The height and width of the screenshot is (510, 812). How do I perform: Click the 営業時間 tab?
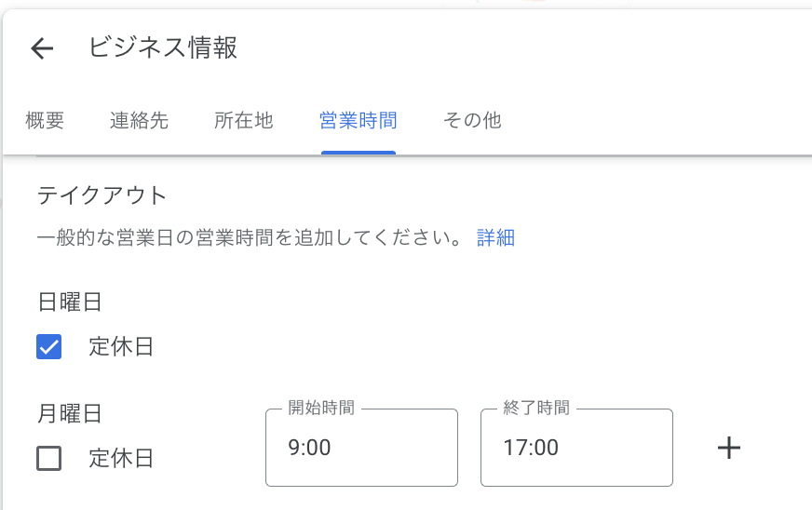point(358,120)
